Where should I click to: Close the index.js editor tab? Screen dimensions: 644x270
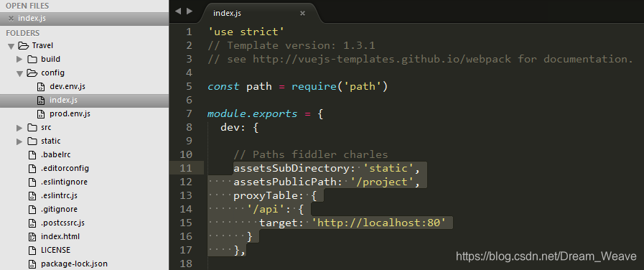coord(302,13)
